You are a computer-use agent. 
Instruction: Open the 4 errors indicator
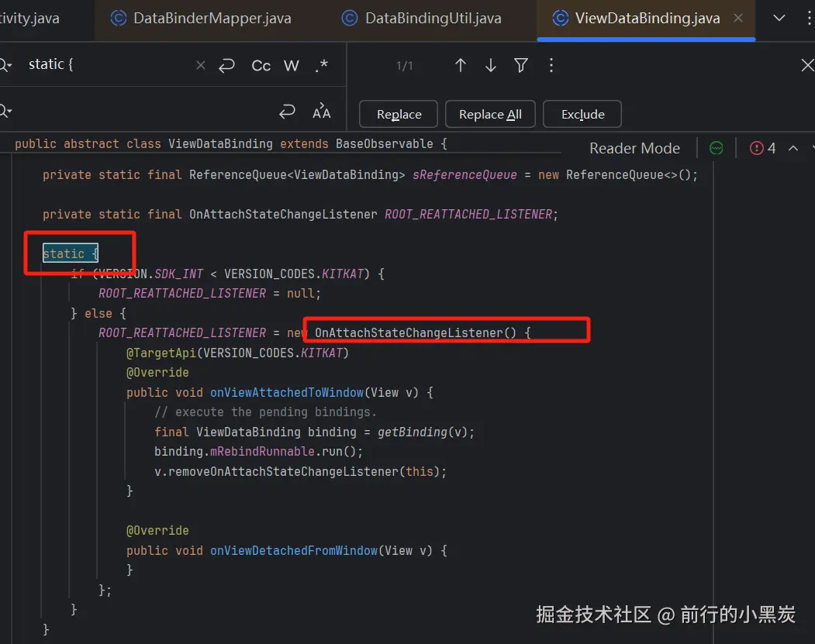tap(762, 149)
